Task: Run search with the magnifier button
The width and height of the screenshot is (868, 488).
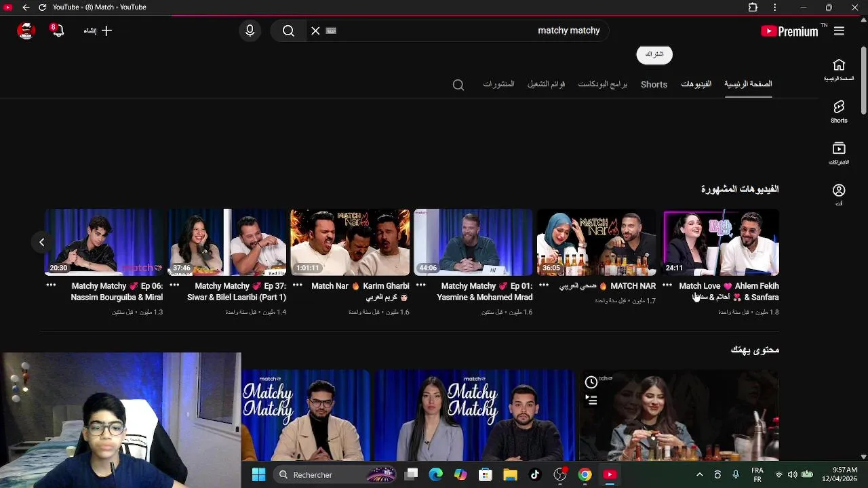Action: [288, 30]
